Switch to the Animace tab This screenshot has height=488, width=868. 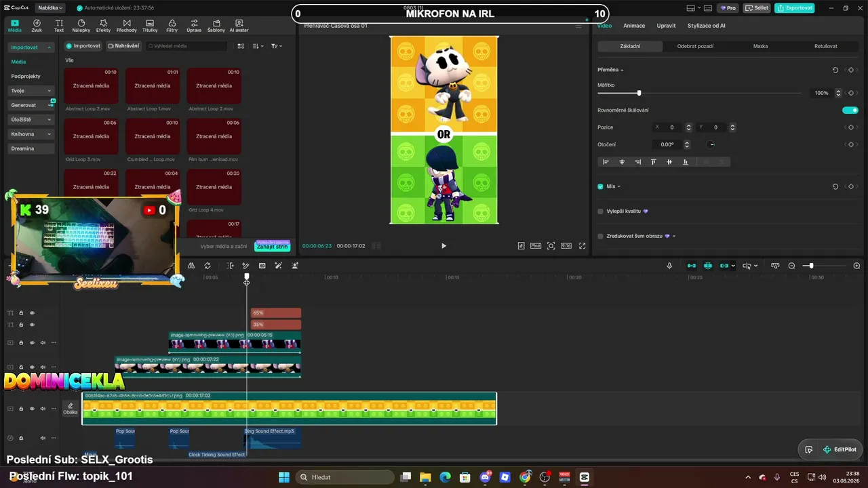click(x=634, y=26)
